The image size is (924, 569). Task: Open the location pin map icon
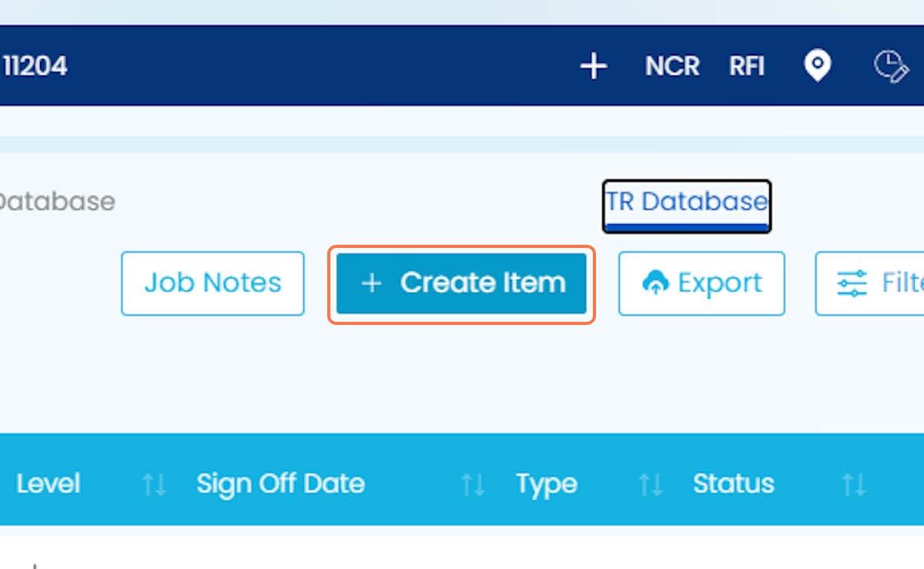click(x=817, y=66)
